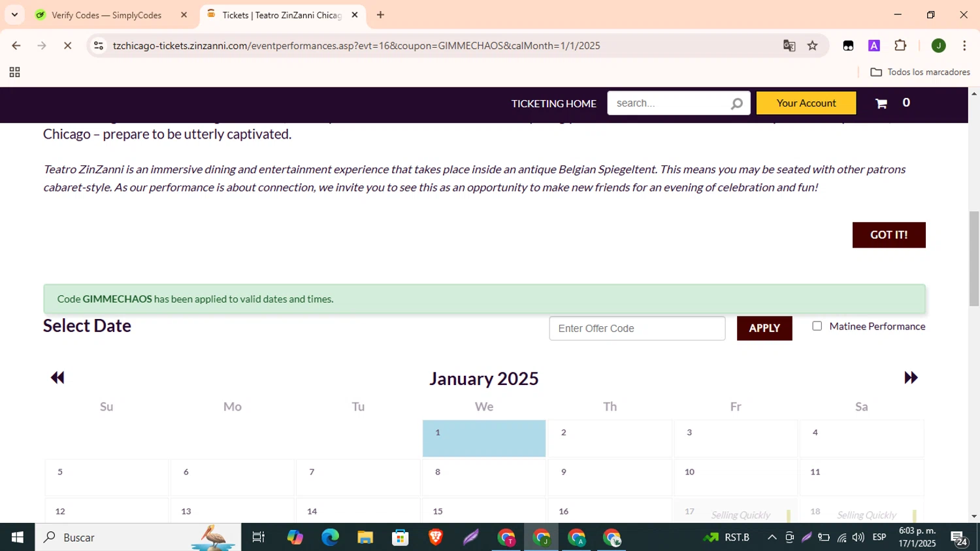980x551 pixels.
Task: Open the Todos los marcadores folder
Action: click(921, 73)
